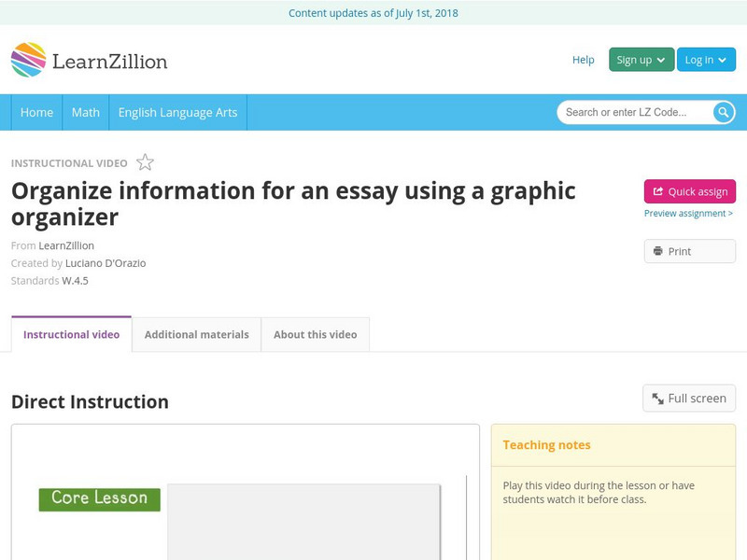Open the About this video tab
Image resolution: width=747 pixels, height=560 pixels.
click(315, 333)
